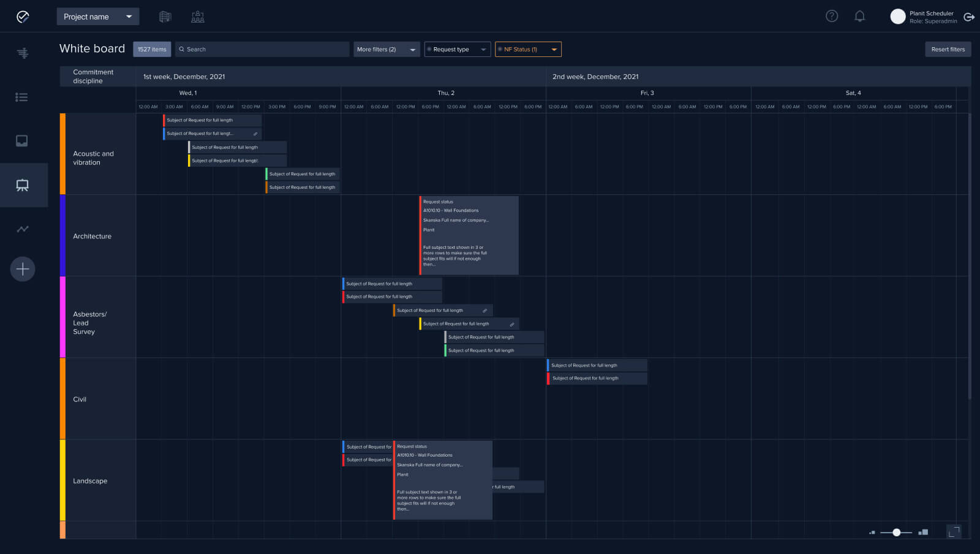
Task: Open the inbox icon in sidebar
Action: click(22, 141)
